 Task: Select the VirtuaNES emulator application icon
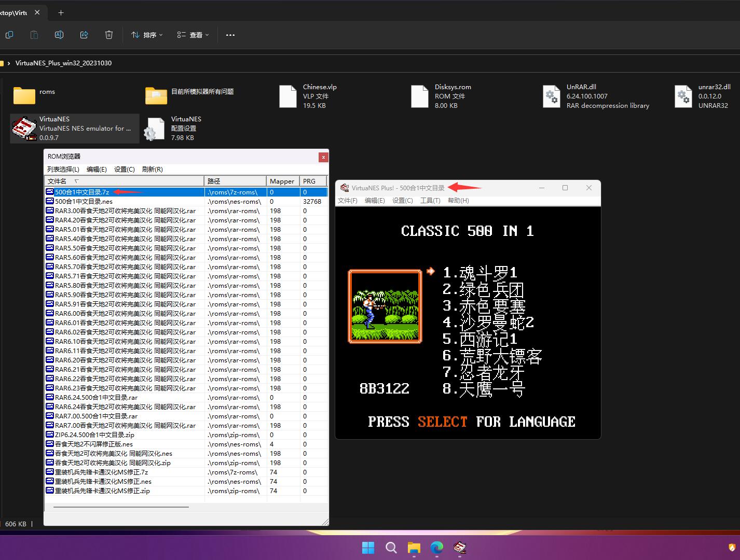[x=24, y=129]
